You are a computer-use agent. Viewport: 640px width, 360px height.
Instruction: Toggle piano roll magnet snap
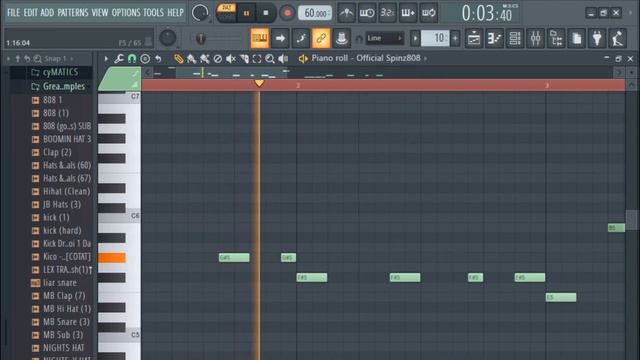[x=132, y=59]
